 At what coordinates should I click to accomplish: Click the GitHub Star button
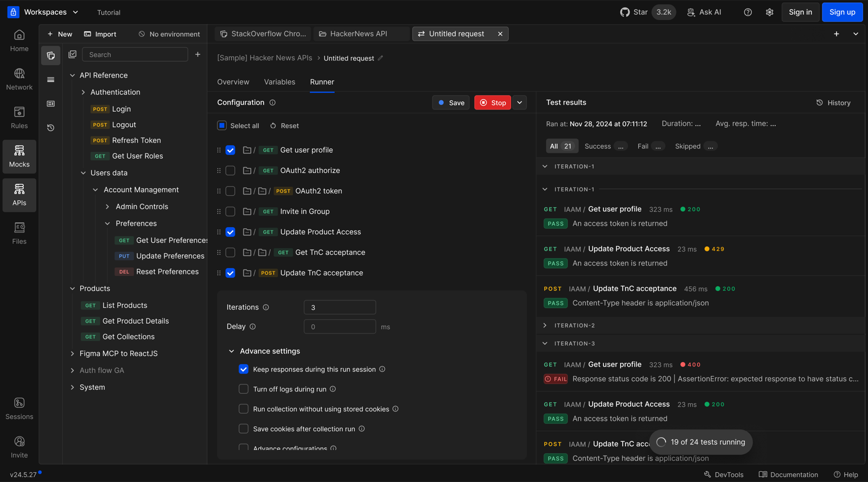648,12
